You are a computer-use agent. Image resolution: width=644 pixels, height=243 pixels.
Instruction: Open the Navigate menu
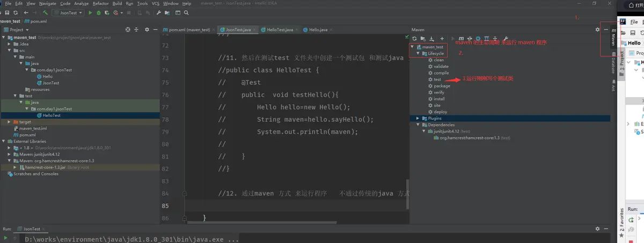coord(47,3)
